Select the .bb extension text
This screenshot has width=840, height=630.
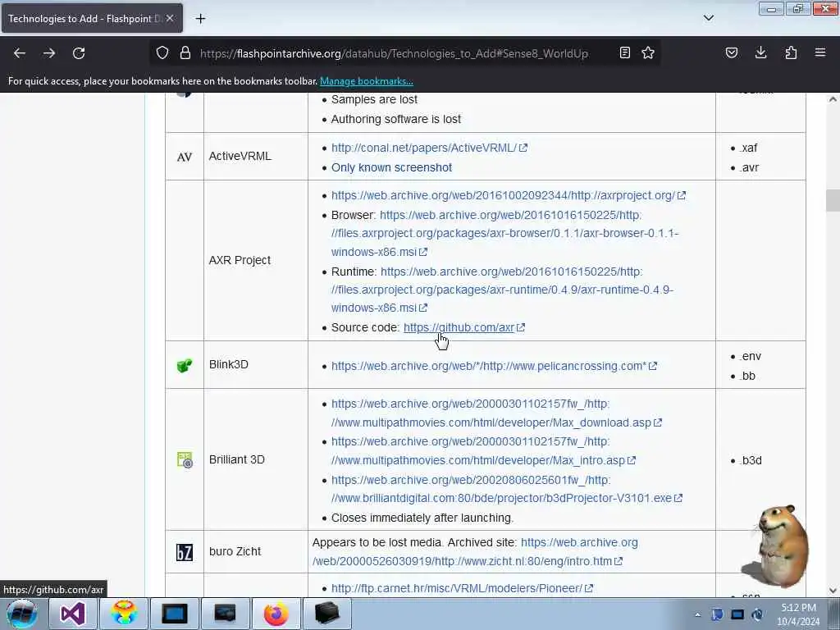coord(748,376)
